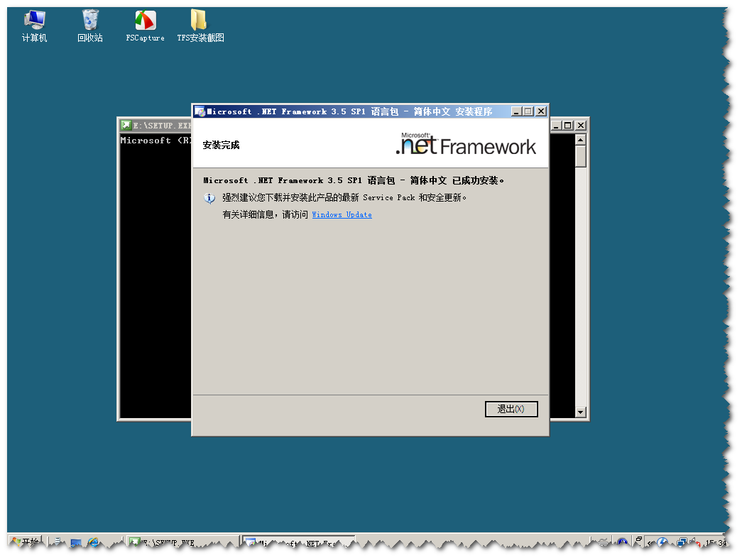
Task: Open the 回收站 recycle bin icon
Action: pos(90,26)
